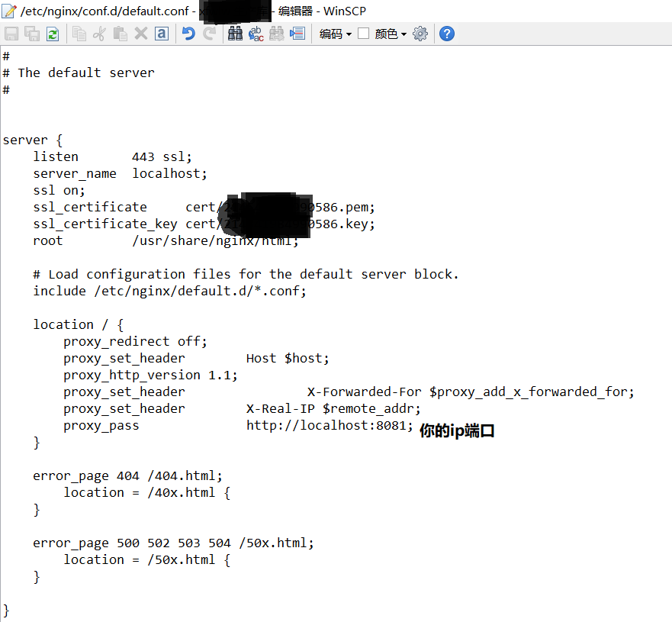
Task: Click the Cut scissors icon
Action: (x=100, y=34)
